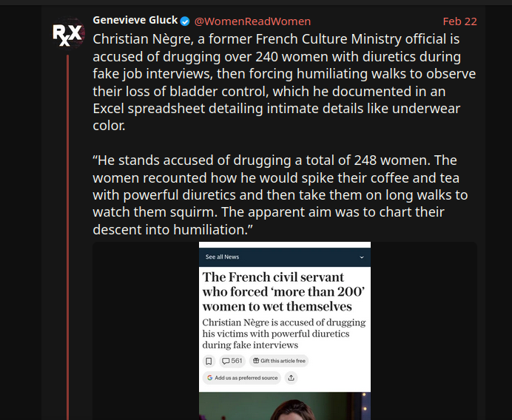Open the attached article screenshot image
The height and width of the screenshot is (420, 512).
coord(285,311)
